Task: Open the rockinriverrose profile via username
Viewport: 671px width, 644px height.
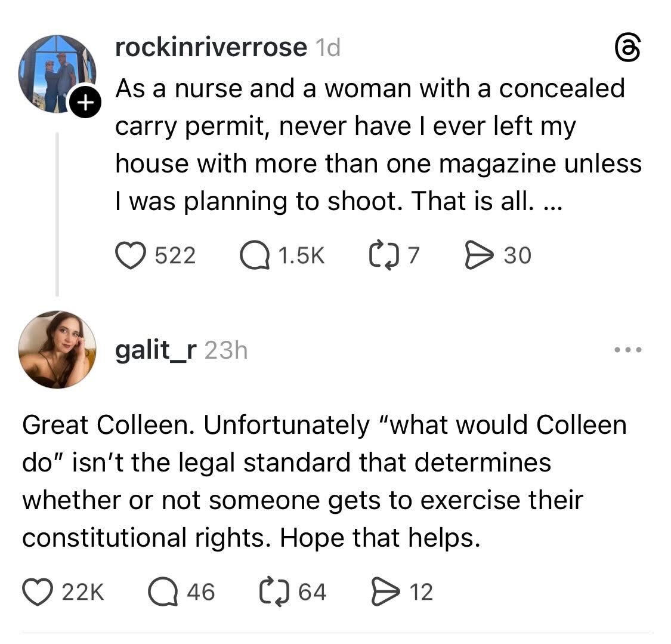Action: tap(211, 47)
